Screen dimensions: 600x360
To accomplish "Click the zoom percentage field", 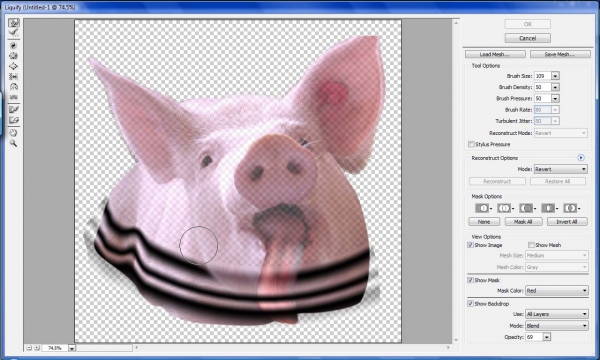I will pyautogui.click(x=55, y=348).
